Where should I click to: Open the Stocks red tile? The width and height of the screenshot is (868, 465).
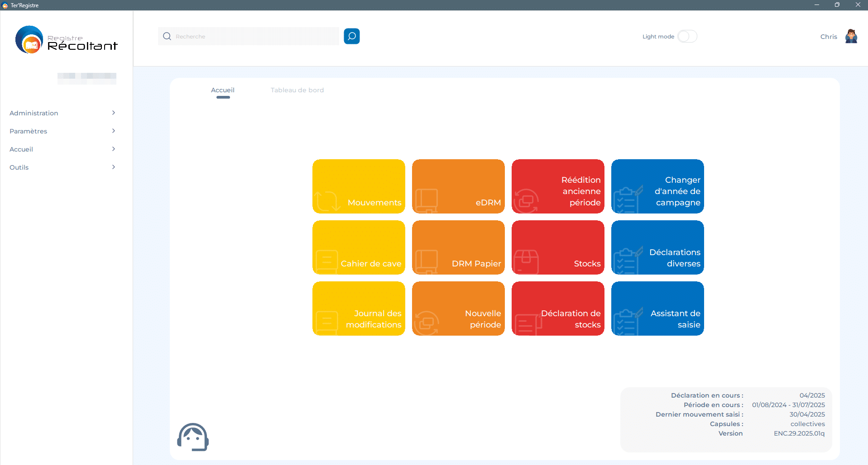pos(558,247)
